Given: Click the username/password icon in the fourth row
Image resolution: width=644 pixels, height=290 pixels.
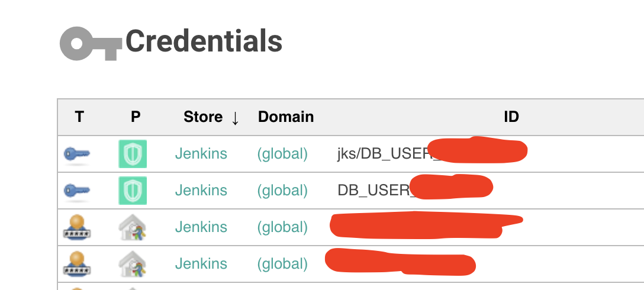Looking at the screenshot, I should [77, 264].
